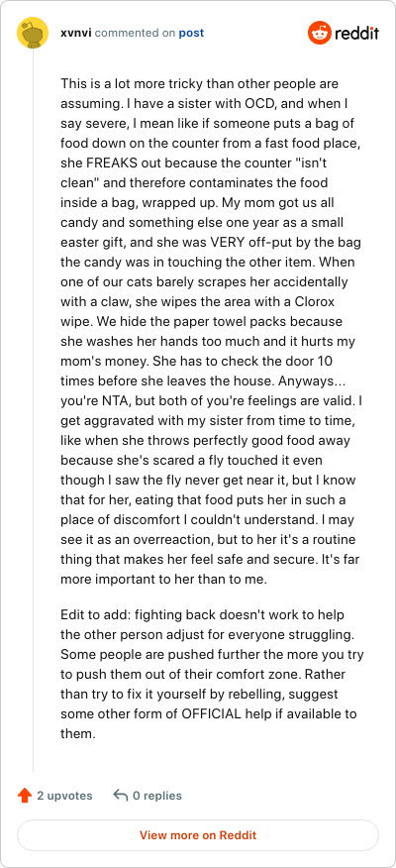This screenshot has width=396, height=868.
Task: Click the xvnvi Snoo avatar icon
Action: click(x=34, y=33)
